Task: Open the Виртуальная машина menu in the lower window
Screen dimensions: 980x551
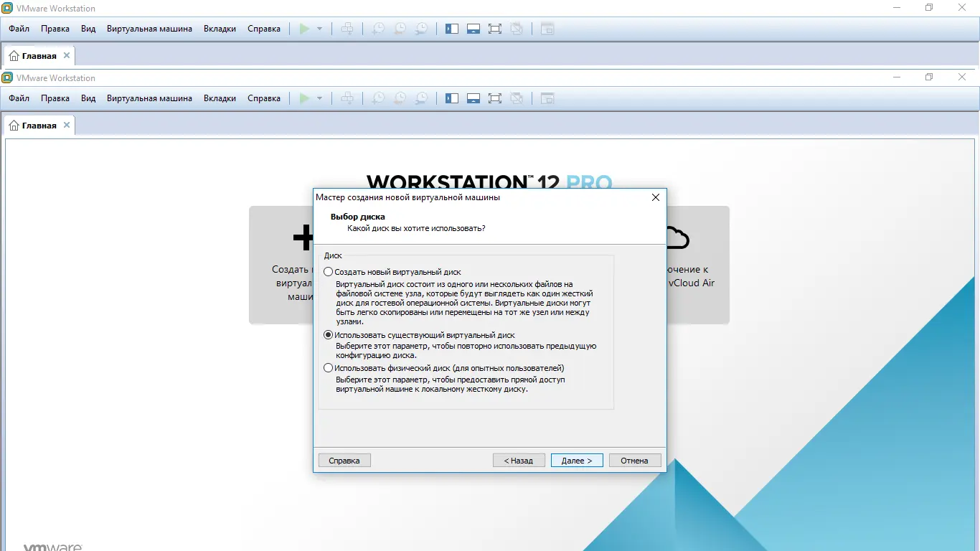Action: pos(149,98)
